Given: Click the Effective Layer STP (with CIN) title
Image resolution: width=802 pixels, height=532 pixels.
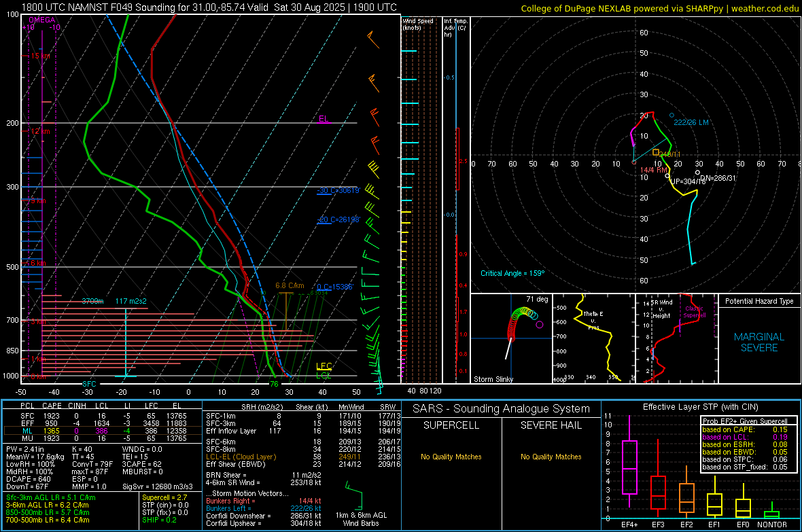Looking at the screenshot, I should [700, 407].
